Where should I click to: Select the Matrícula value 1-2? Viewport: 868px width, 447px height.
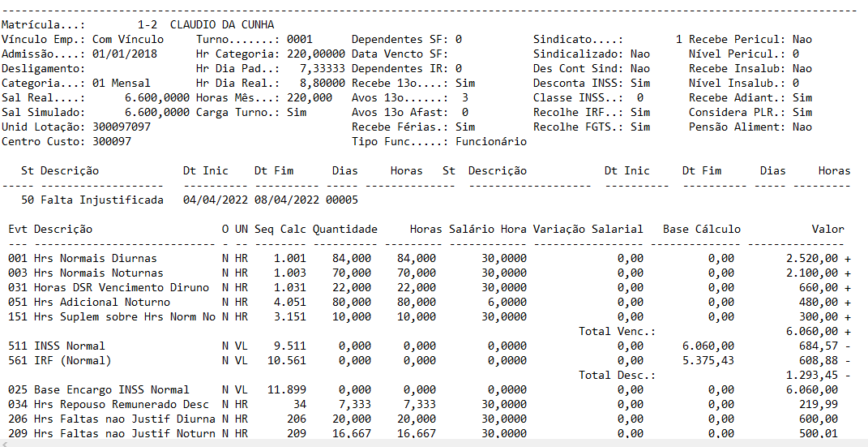[148, 25]
